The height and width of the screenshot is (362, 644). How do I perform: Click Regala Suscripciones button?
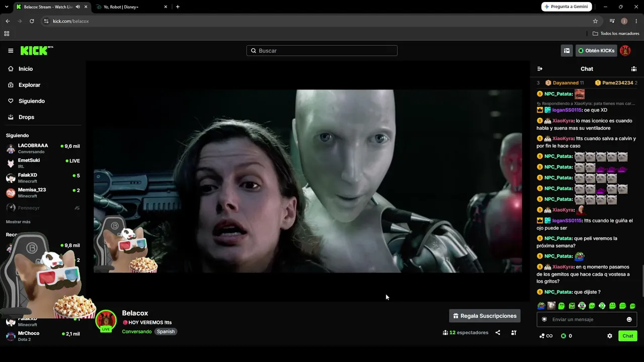pos(485,316)
